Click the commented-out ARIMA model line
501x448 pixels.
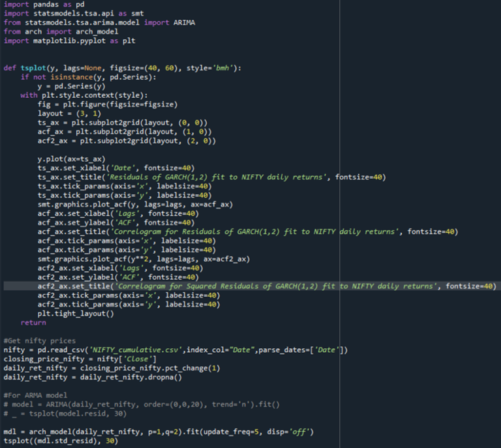point(141,404)
